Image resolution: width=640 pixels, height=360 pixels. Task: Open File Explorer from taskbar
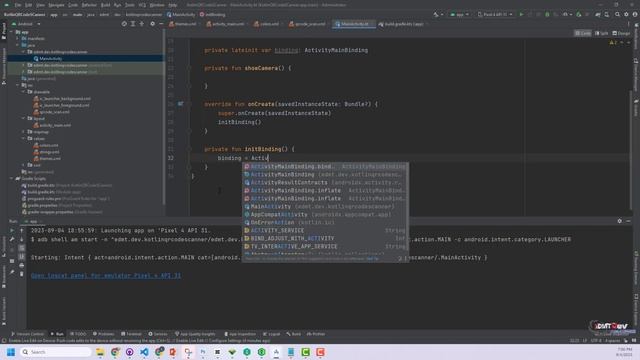click(100, 352)
